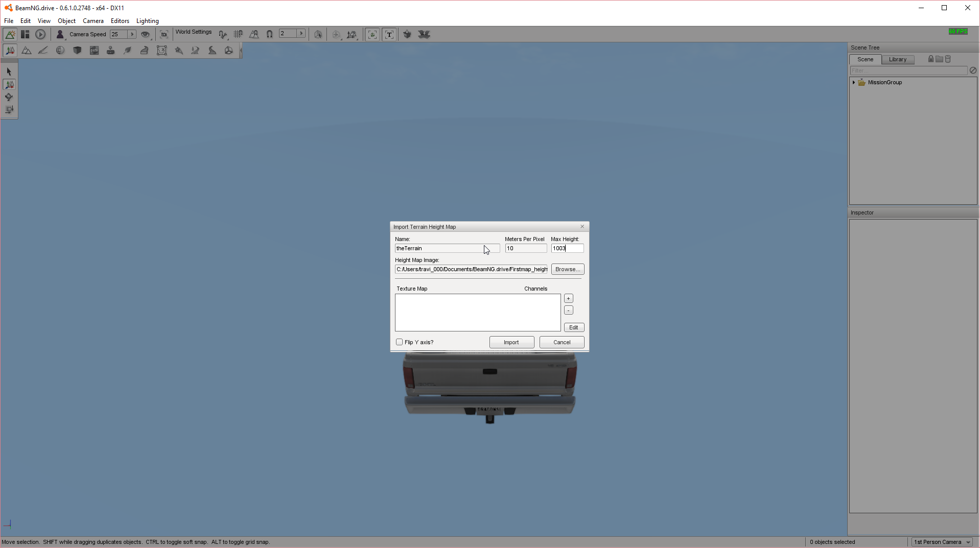Toggle bounding box selection icon

click(x=318, y=34)
